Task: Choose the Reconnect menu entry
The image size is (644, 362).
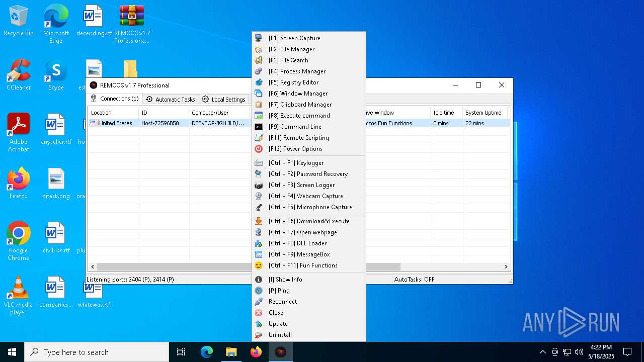Action: [x=309, y=302]
